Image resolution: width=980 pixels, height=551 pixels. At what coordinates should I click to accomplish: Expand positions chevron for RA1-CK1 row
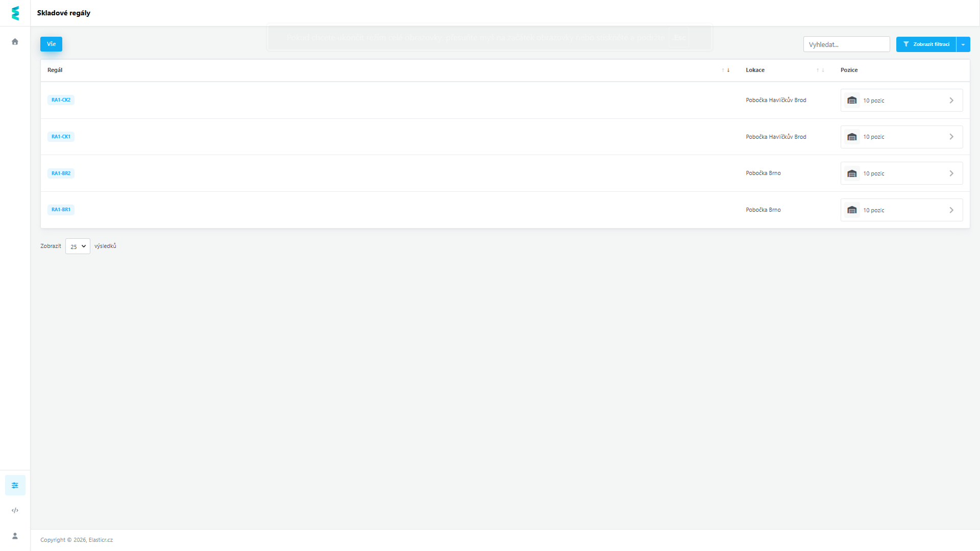click(x=951, y=137)
